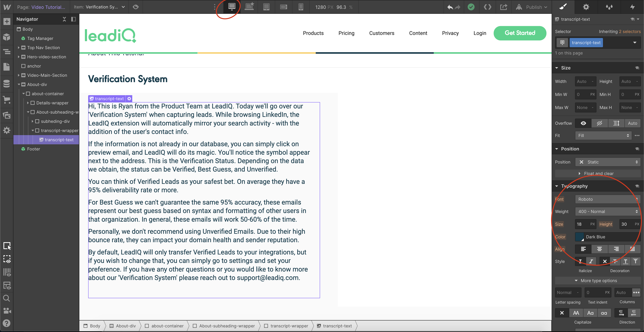Viewport: 644px width, 332px height.
Task: Expand the Top Nav Section tree item
Action: (x=19, y=48)
